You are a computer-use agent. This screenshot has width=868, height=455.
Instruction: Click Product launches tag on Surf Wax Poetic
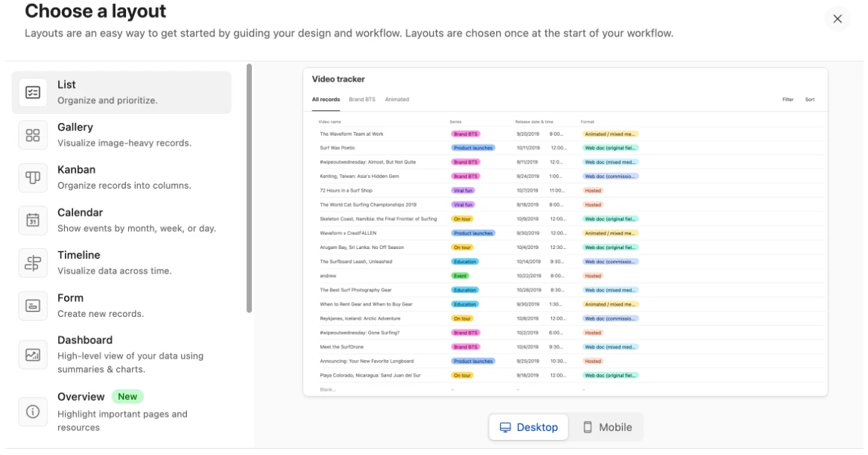click(x=473, y=148)
